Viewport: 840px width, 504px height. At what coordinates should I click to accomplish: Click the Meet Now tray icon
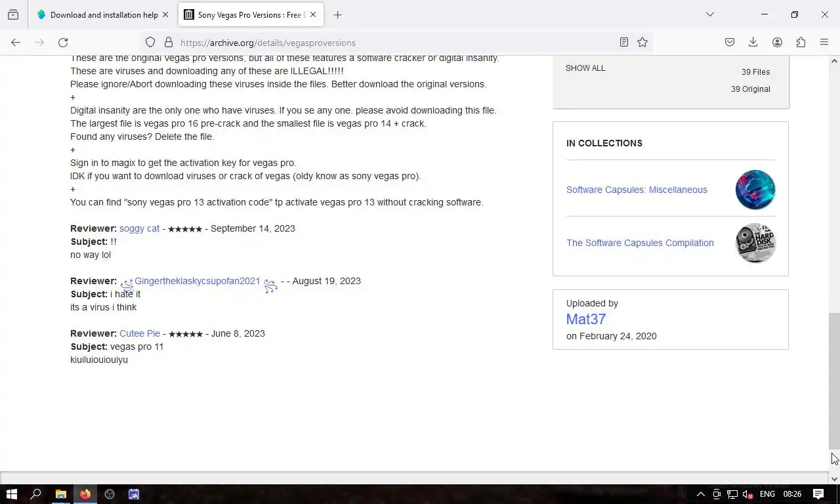pyautogui.click(x=717, y=494)
